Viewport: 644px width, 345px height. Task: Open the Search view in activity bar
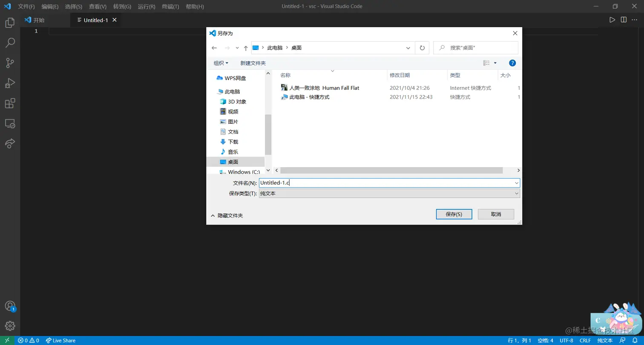click(10, 43)
